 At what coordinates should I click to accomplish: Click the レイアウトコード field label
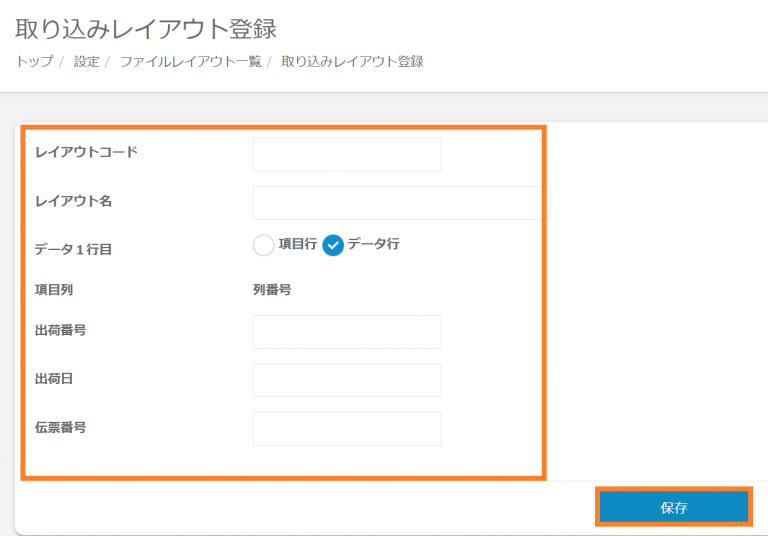coord(86,152)
